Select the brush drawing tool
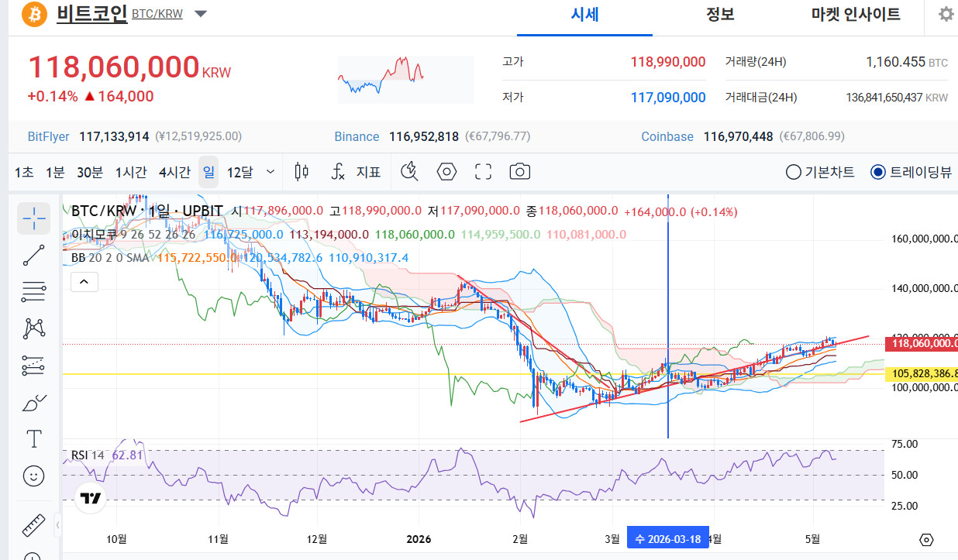The image size is (958, 560). pyautogui.click(x=34, y=403)
